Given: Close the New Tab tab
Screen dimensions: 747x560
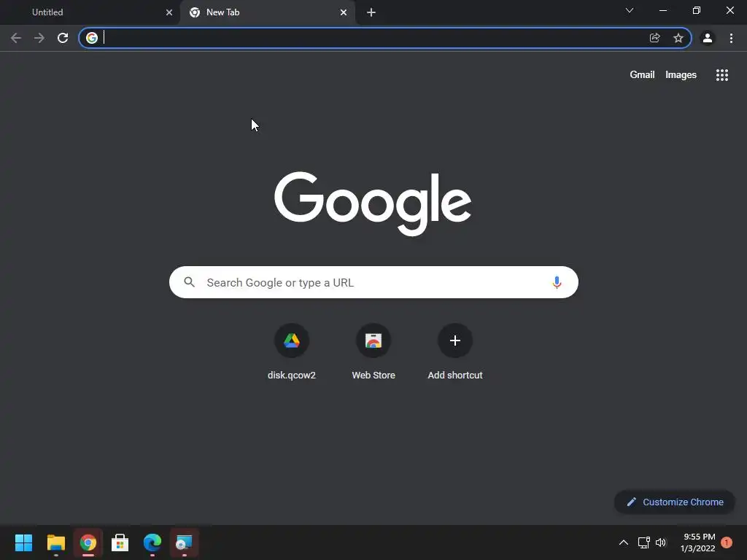Looking at the screenshot, I should coord(344,12).
